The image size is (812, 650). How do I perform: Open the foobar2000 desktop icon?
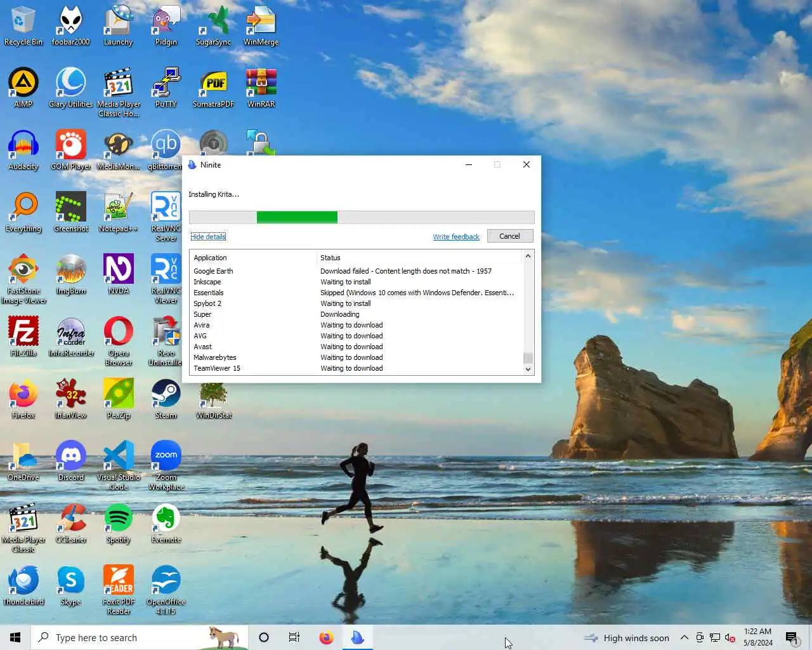click(x=70, y=25)
